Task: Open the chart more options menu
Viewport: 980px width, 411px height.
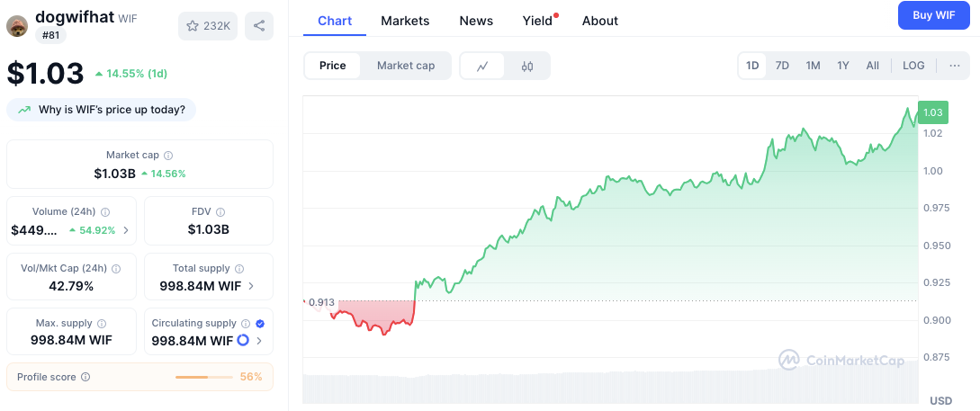Action: tap(954, 66)
